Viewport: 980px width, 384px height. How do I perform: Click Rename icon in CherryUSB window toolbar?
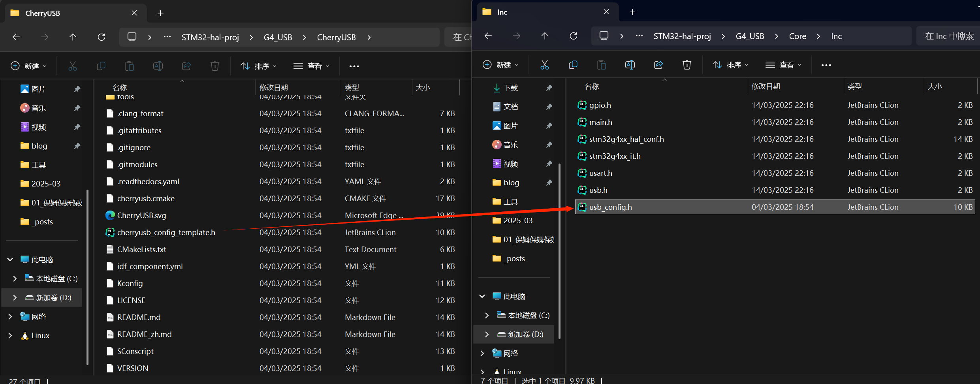pos(158,66)
